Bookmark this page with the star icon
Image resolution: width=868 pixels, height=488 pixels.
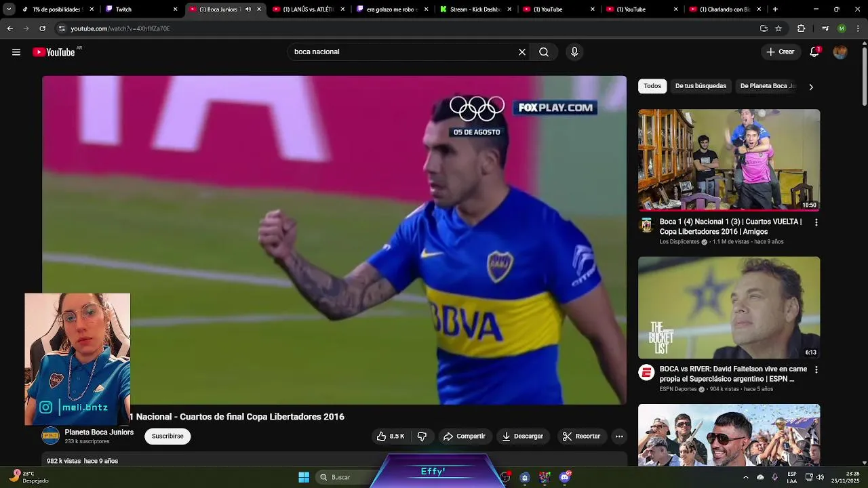(778, 28)
